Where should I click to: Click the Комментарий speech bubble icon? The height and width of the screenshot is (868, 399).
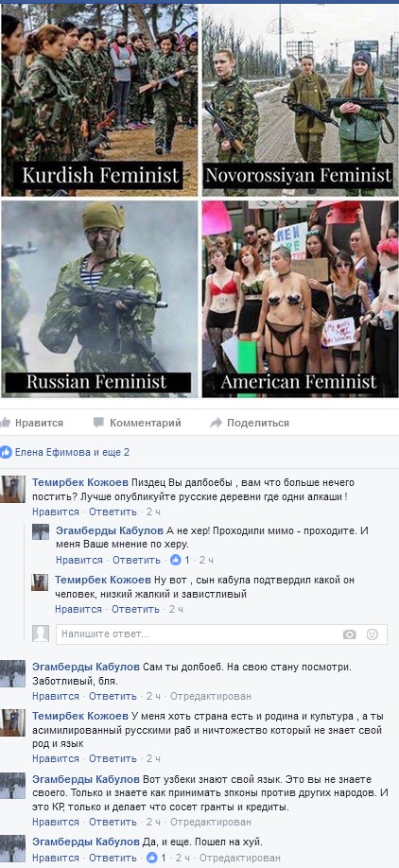click(98, 423)
